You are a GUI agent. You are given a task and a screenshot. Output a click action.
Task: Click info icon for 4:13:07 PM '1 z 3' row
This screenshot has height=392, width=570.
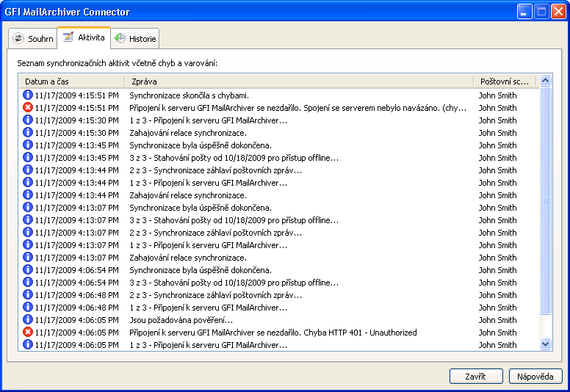(28, 244)
